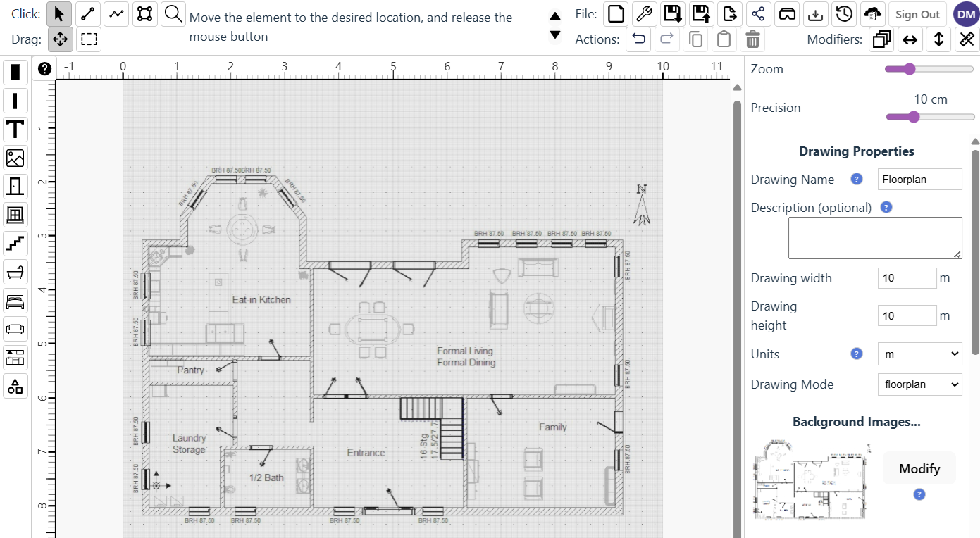Click the undo arrow
Image resolution: width=980 pixels, height=538 pixels.
(638, 39)
